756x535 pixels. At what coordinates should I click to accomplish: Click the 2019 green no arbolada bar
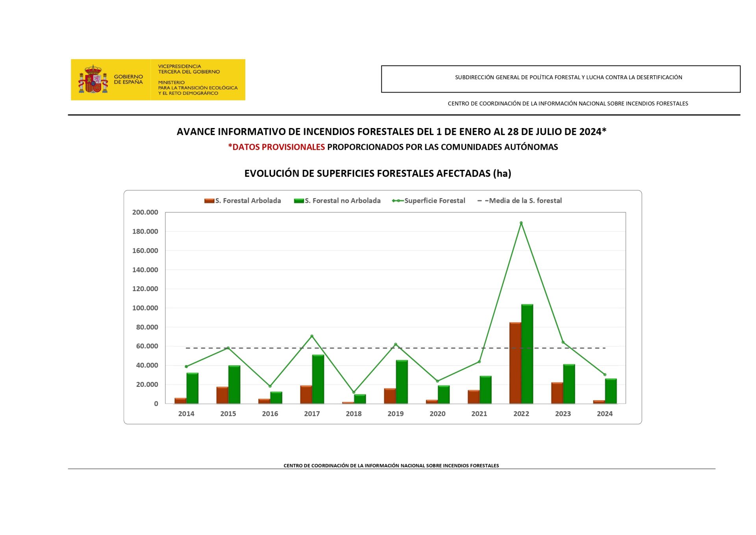click(x=402, y=382)
